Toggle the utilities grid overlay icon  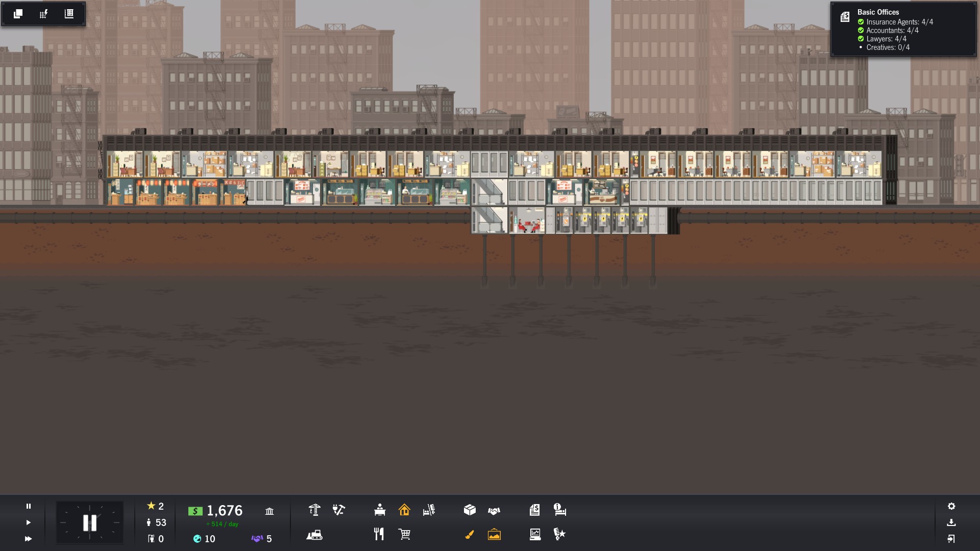tap(43, 14)
